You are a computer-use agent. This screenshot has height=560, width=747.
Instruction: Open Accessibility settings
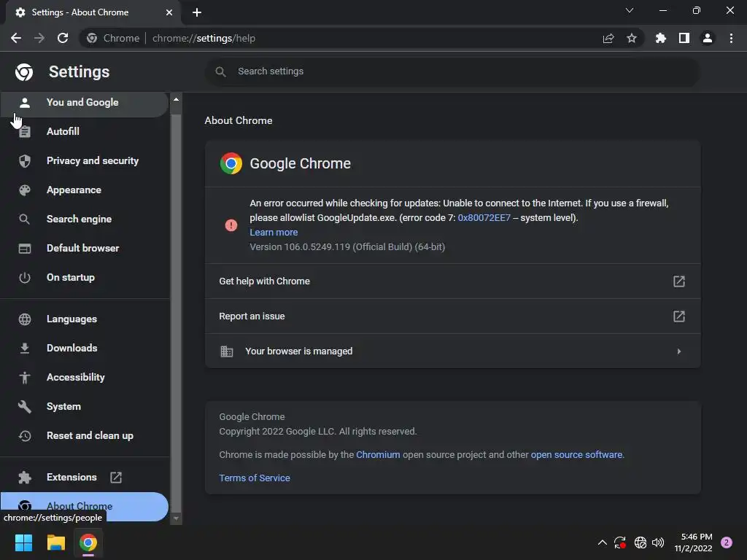pyautogui.click(x=84, y=377)
